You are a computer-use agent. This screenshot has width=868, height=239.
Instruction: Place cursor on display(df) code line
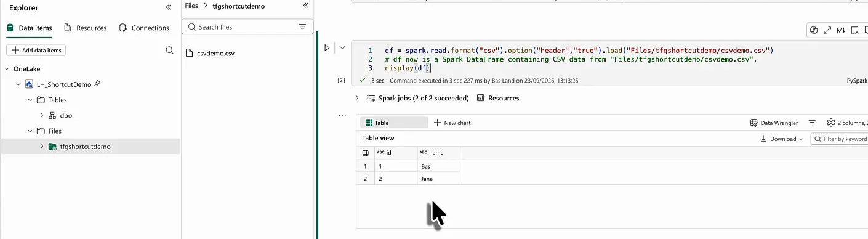(407, 68)
